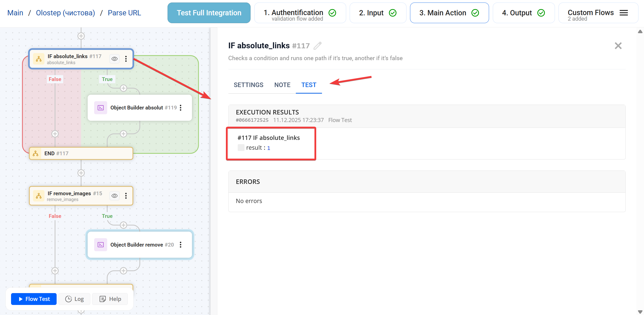Open three-dot menu of IF remove_images node
The width and height of the screenshot is (644, 315).
point(126,196)
